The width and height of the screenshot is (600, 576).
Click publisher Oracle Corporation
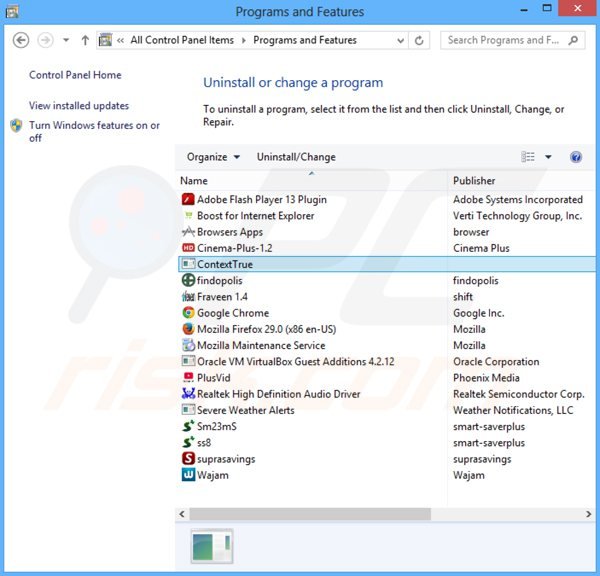[x=496, y=362]
